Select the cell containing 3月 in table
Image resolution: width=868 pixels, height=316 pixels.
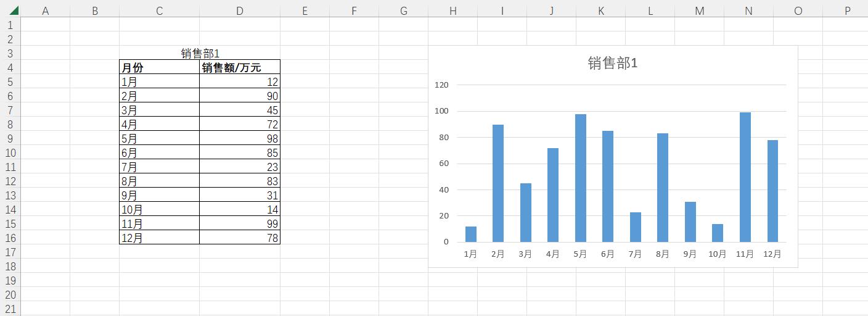point(159,110)
